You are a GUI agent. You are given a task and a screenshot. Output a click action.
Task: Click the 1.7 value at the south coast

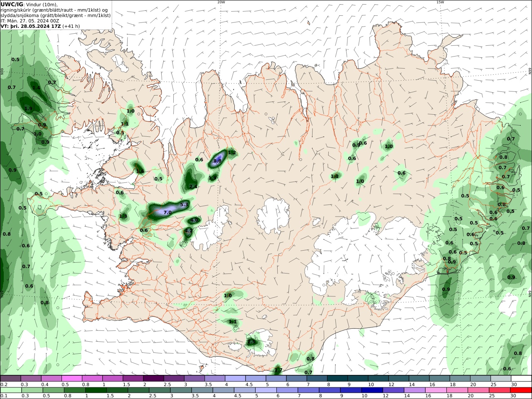pos(278,370)
